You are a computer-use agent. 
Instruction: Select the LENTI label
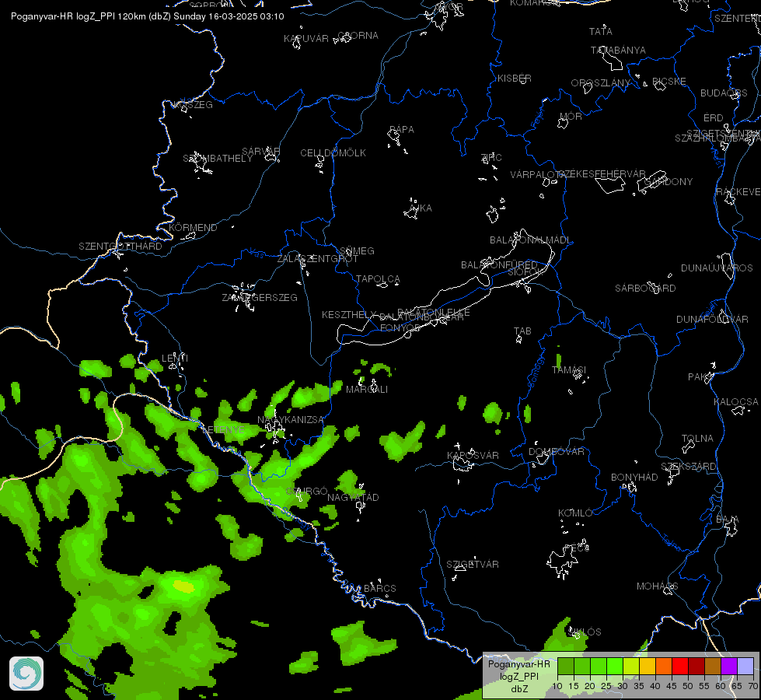pos(175,358)
